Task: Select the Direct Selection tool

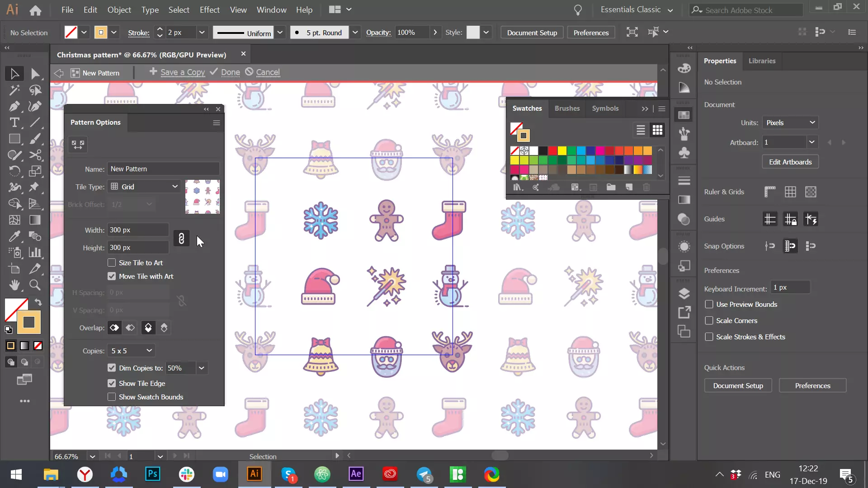Action: [x=35, y=74]
